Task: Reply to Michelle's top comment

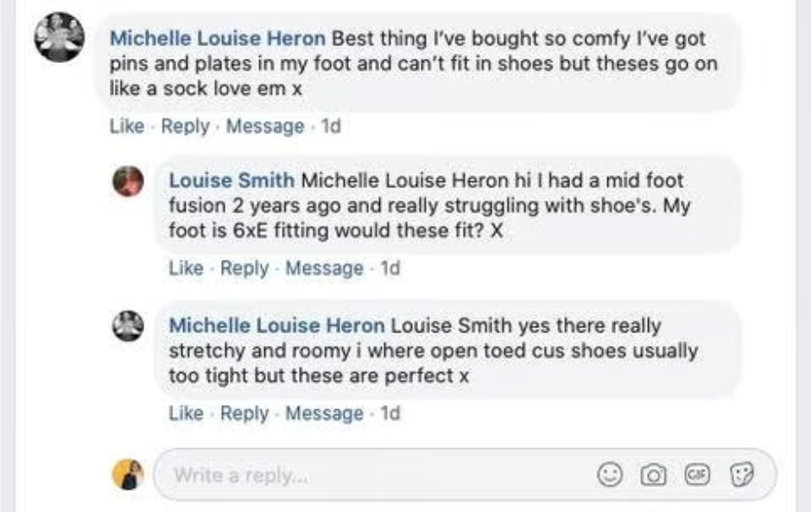Action: point(185,126)
